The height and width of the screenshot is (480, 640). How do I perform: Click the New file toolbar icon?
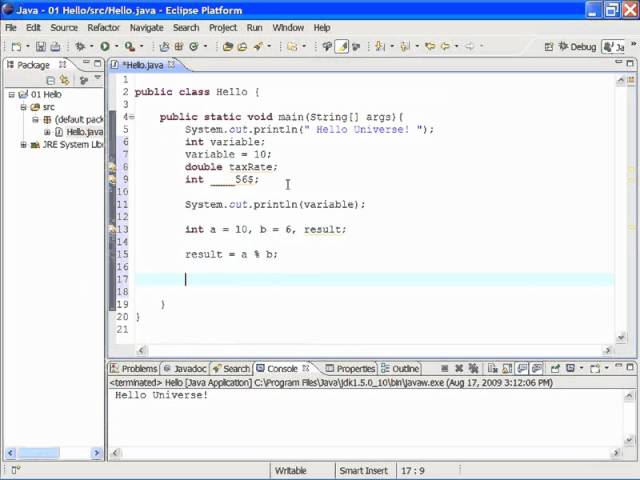(x=16, y=47)
